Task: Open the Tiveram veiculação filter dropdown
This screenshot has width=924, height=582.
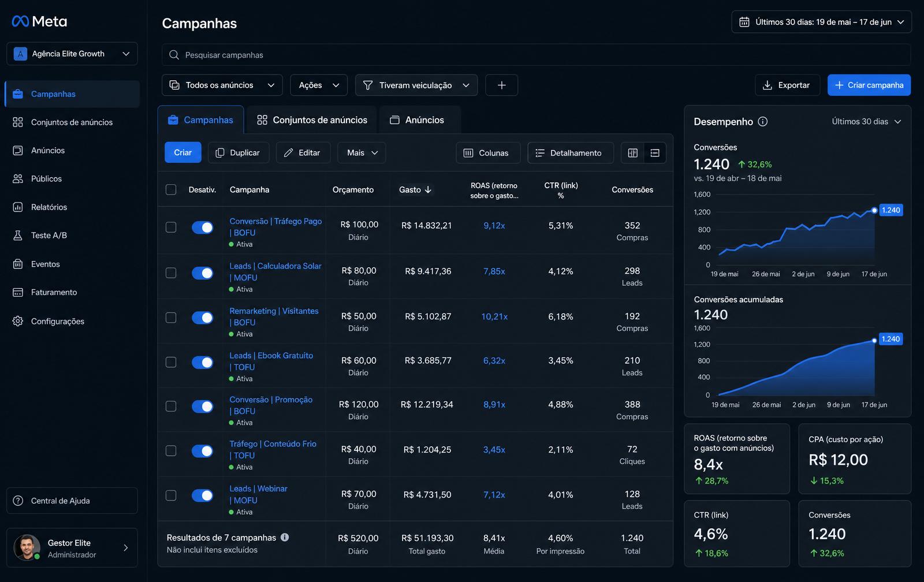Action: point(416,85)
